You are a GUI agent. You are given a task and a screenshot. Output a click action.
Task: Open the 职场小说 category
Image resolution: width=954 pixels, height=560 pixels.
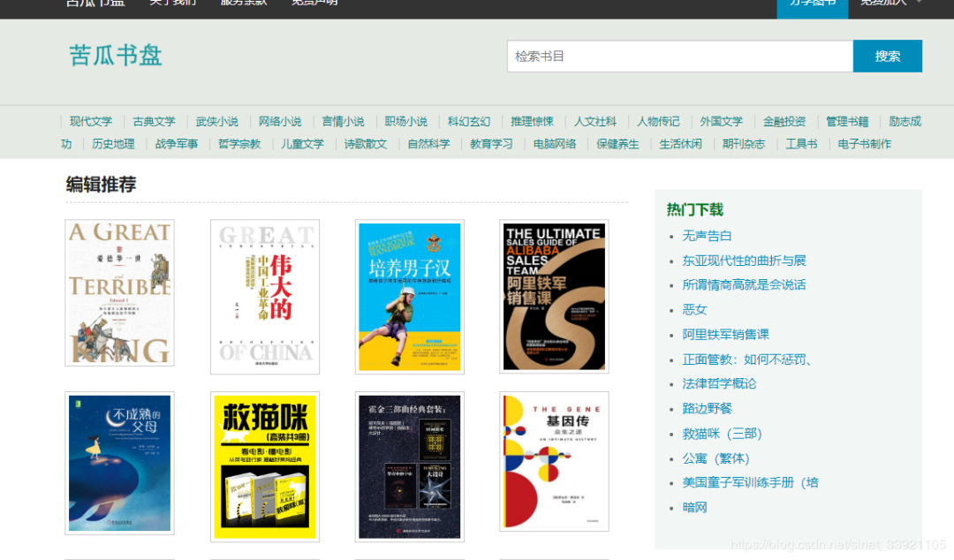pyautogui.click(x=405, y=121)
